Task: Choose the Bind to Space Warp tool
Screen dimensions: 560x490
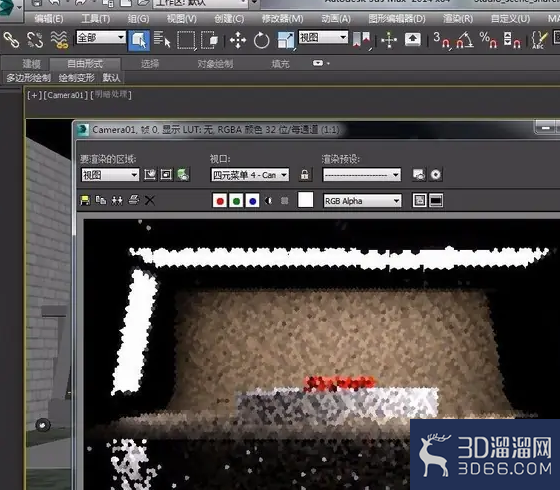Action: [x=59, y=39]
